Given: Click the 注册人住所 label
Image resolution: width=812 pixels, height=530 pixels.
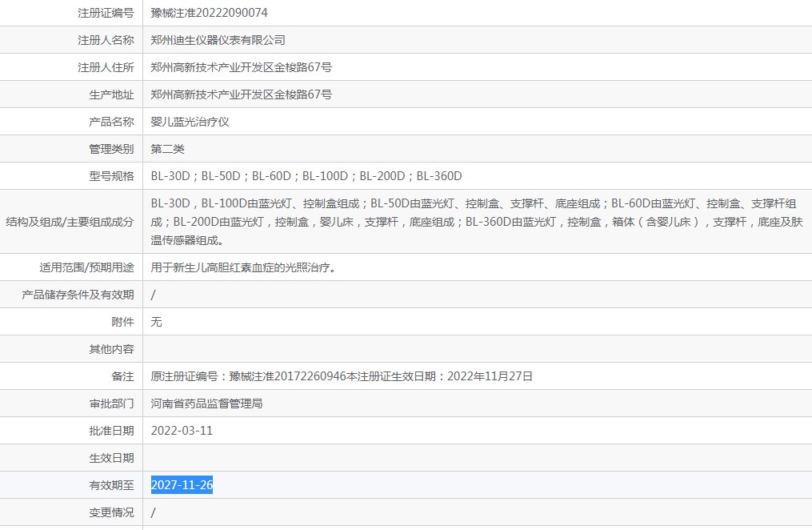Looking at the screenshot, I should coord(106,67).
